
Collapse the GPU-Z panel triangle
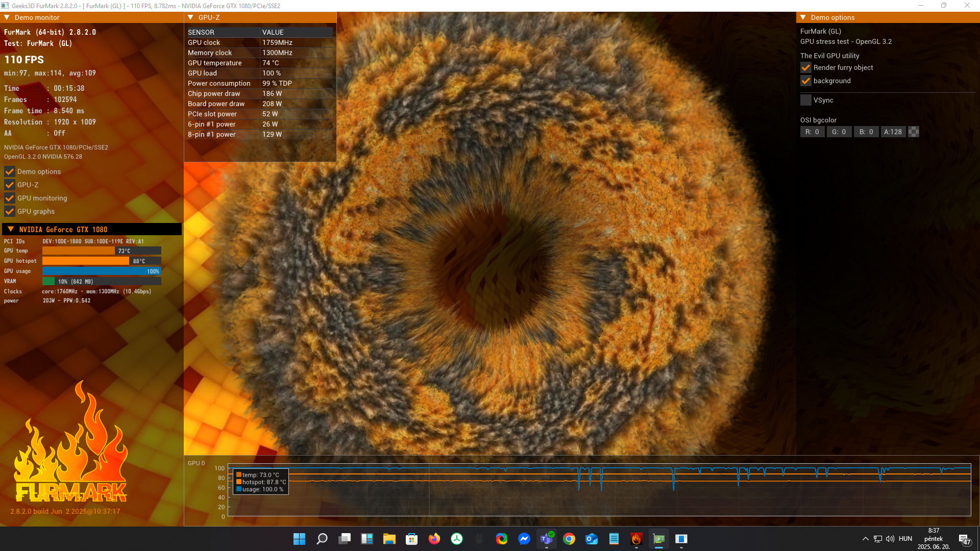coord(191,17)
